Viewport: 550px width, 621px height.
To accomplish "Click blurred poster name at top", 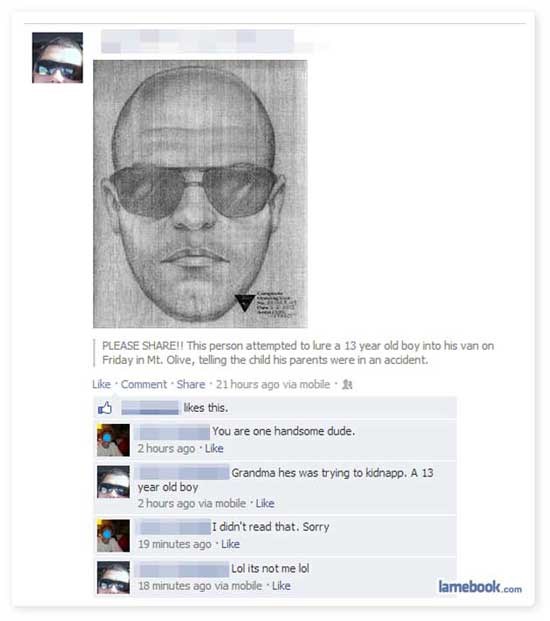I will click(198, 41).
